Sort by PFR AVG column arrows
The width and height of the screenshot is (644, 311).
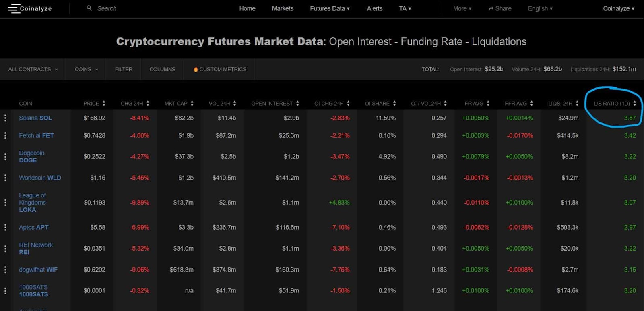[x=532, y=104]
